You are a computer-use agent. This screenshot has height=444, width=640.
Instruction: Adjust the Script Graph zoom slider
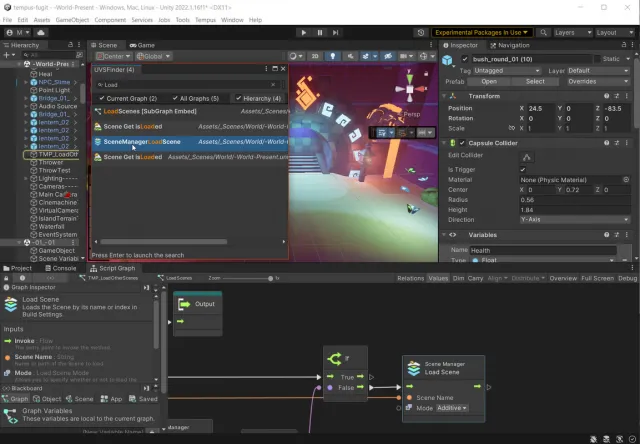point(270,278)
